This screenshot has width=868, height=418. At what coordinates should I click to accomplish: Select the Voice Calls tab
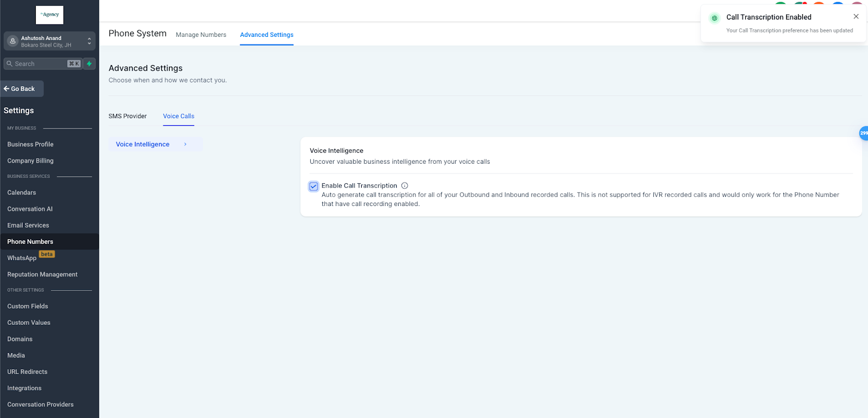point(178,116)
